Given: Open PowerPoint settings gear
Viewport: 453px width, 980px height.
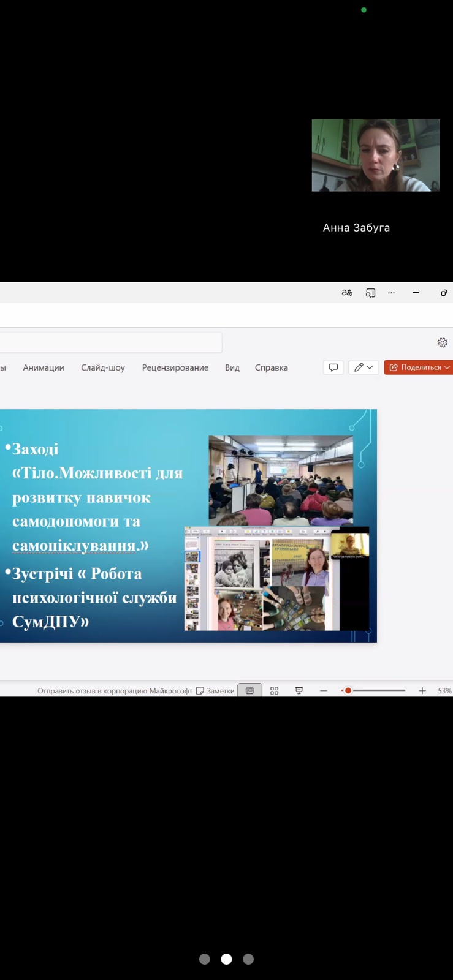Looking at the screenshot, I should click(442, 342).
